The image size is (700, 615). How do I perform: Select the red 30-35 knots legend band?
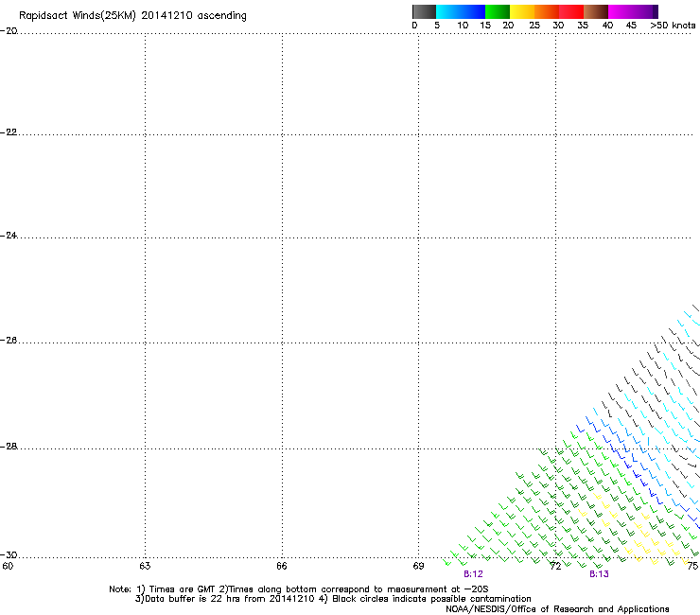pos(571,11)
